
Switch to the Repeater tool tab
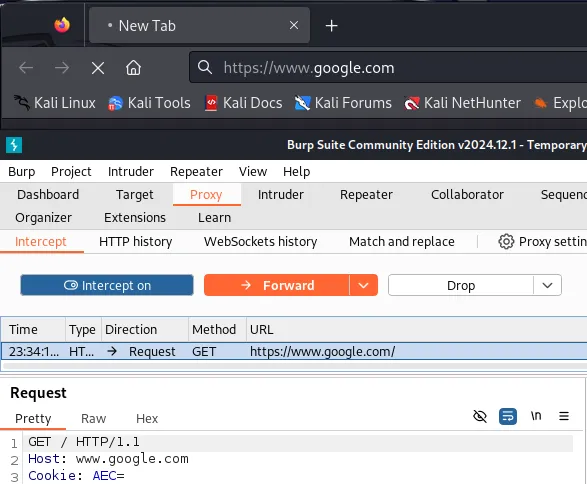pos(366,195)
